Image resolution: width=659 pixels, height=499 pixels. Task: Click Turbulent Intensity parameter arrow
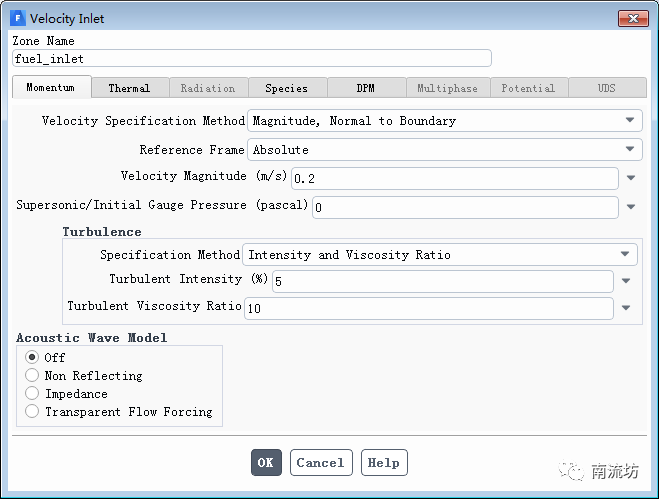[626, 281]
